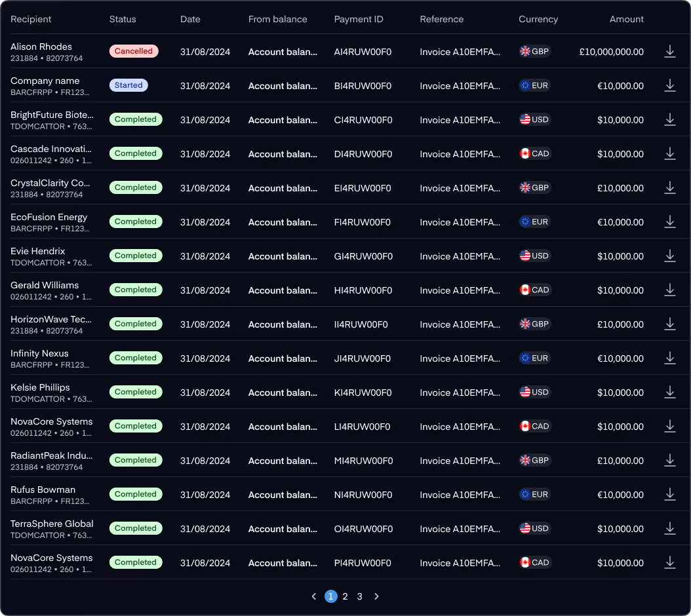Download the Evie Hendrix payment receipt
The image size is (691, 616).
coord(669,256)
